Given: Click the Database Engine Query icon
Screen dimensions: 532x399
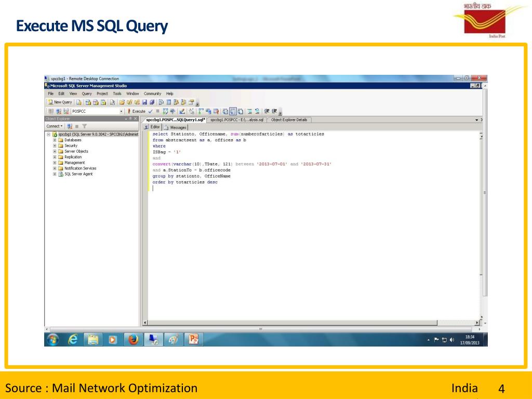Looking at the screenshot, I should coord(79,102).
